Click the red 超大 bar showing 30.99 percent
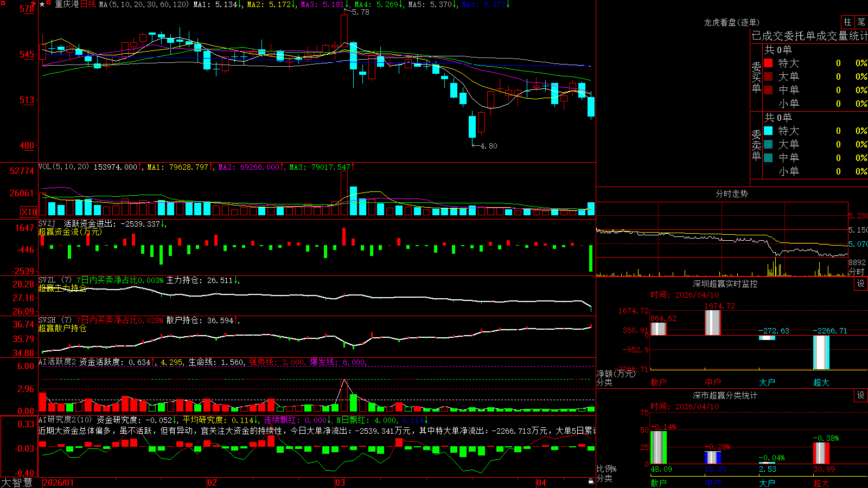 [821, 453]
